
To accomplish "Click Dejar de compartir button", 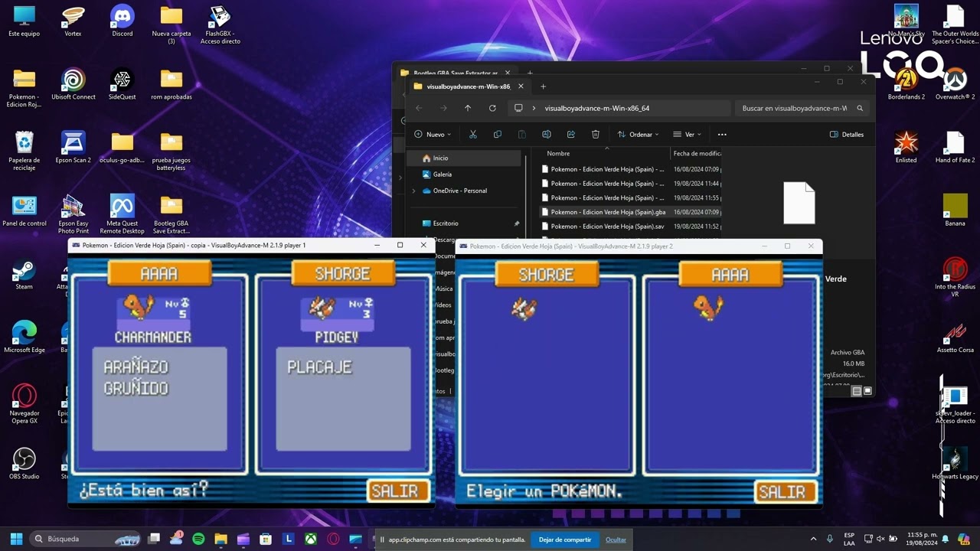I will point(565,540).
